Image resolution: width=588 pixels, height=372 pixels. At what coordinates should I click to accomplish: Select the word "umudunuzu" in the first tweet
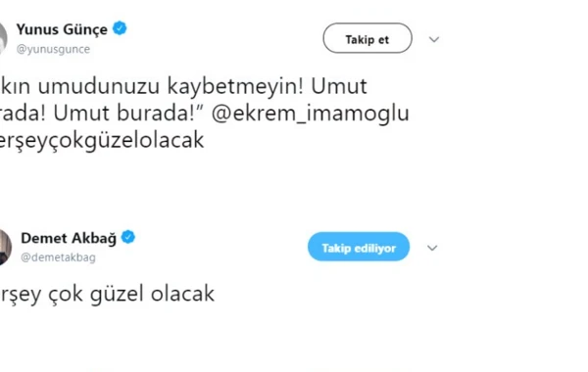[99, 86]
